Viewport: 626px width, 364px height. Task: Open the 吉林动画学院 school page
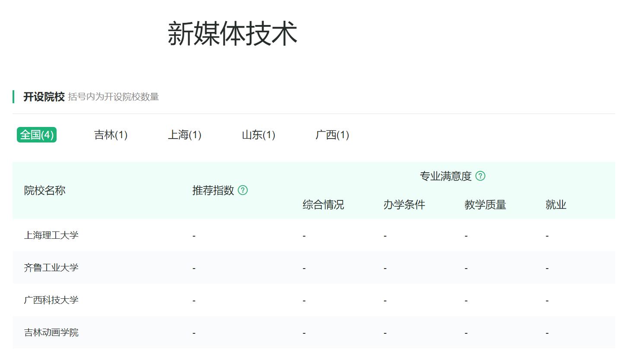[x=51, y=332]
